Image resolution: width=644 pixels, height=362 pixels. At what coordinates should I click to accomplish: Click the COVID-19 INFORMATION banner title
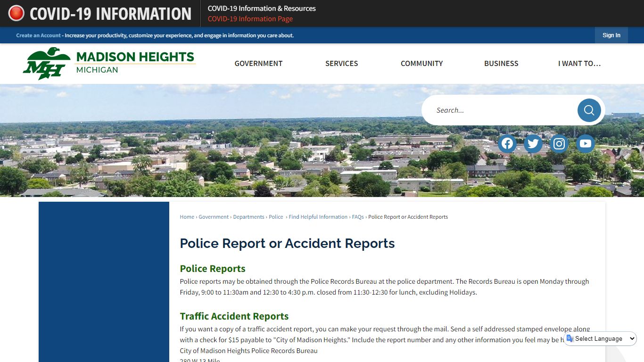point(110,14)
